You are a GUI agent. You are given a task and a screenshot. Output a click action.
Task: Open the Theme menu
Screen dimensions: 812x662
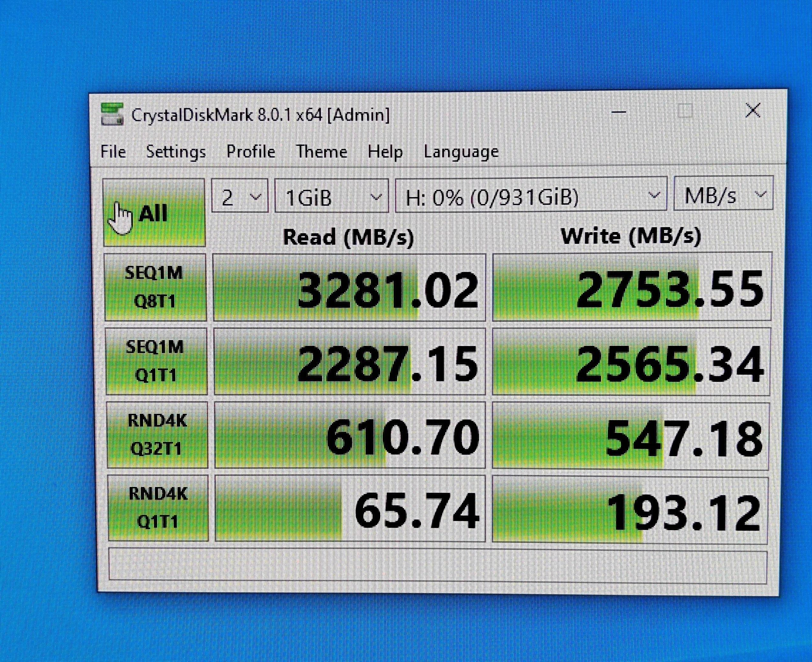point(322,152)
